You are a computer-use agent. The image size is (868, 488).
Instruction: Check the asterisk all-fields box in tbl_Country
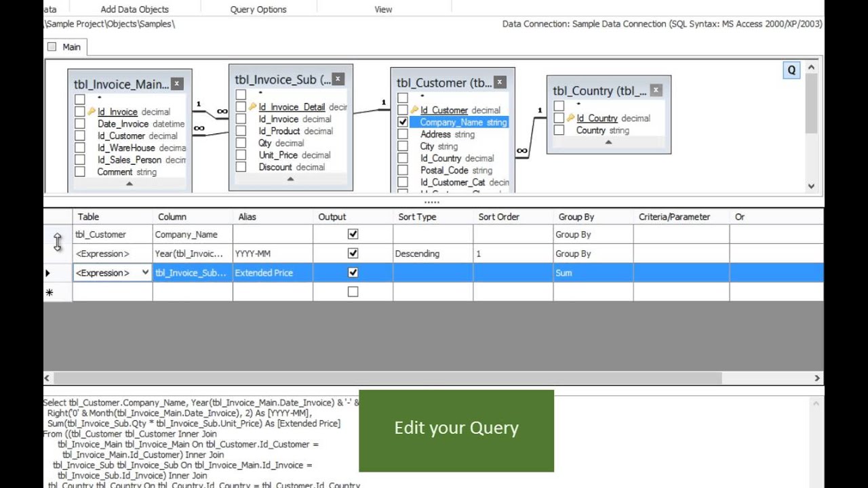click(x=559, y=106)
